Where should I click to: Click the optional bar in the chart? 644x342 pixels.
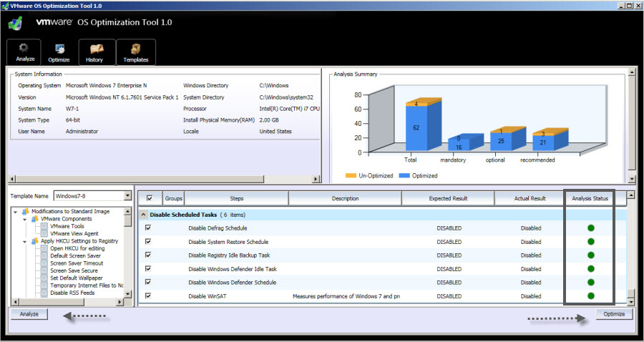[508, 139]
